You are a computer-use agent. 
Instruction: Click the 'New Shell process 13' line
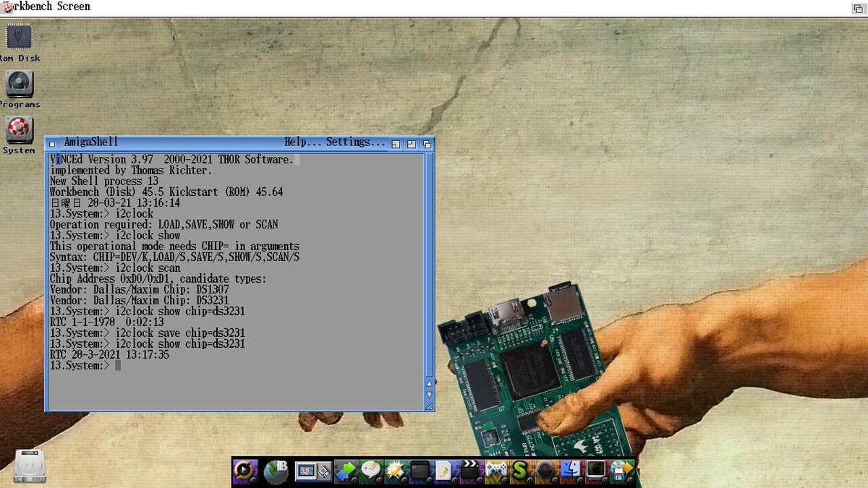tap(103, 181)
